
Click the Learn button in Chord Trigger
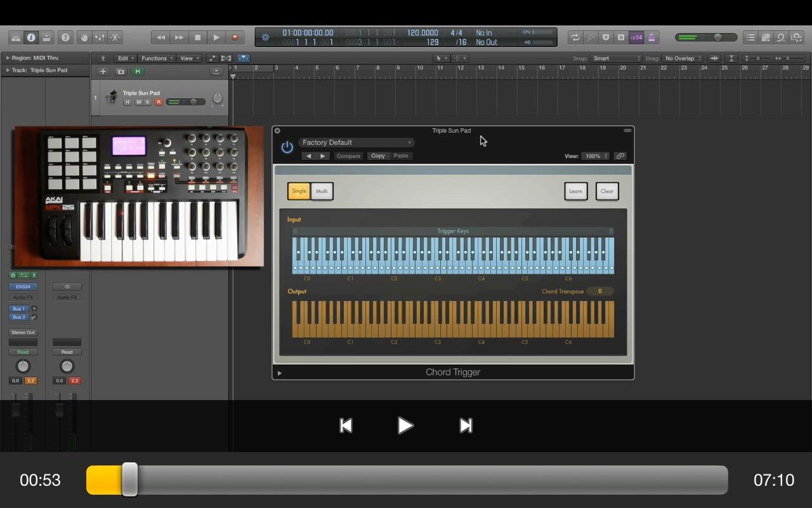pyautogui.click(x=575, y=191)
